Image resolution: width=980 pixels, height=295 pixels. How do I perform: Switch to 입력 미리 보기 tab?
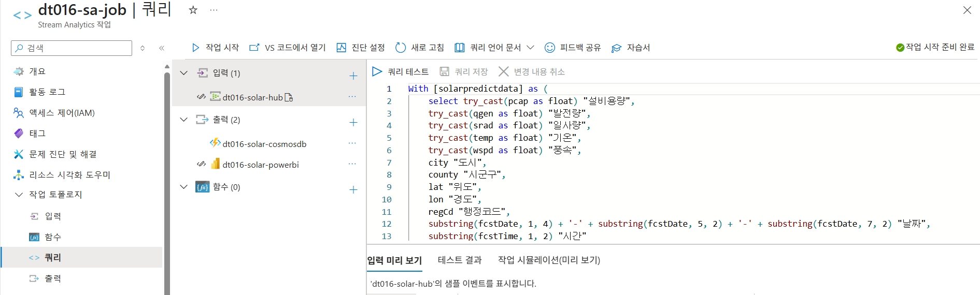[394, 260]
